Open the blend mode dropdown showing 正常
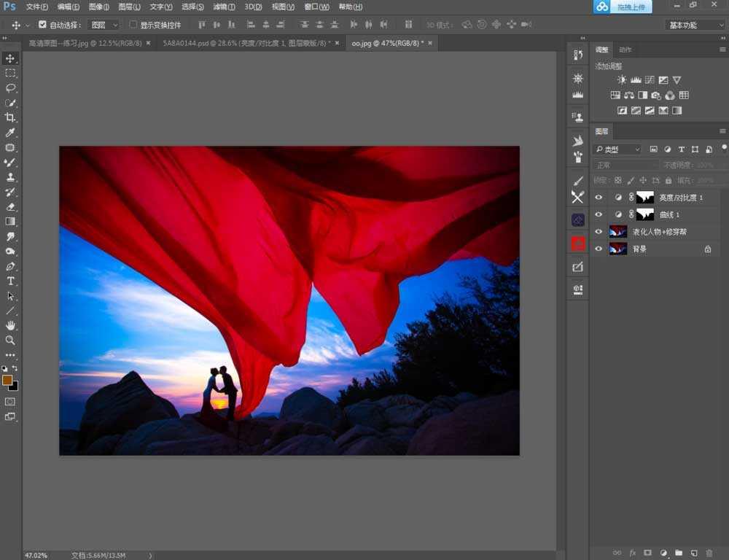 (x=623, y=165)
